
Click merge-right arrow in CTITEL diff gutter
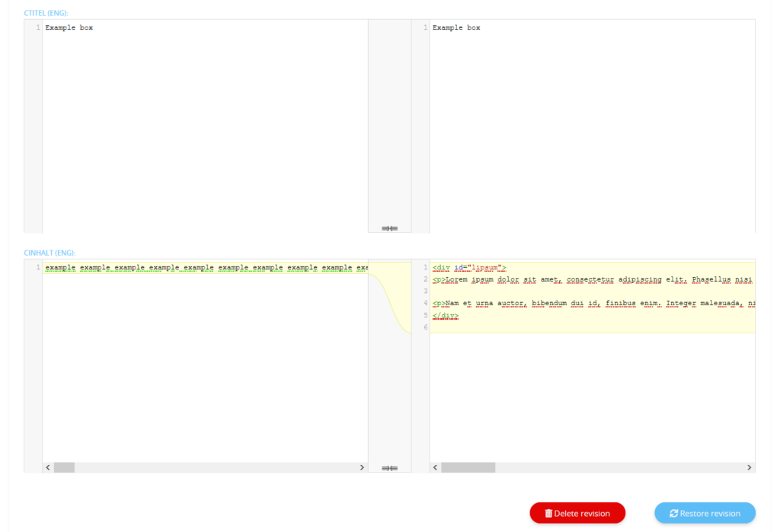385,228
